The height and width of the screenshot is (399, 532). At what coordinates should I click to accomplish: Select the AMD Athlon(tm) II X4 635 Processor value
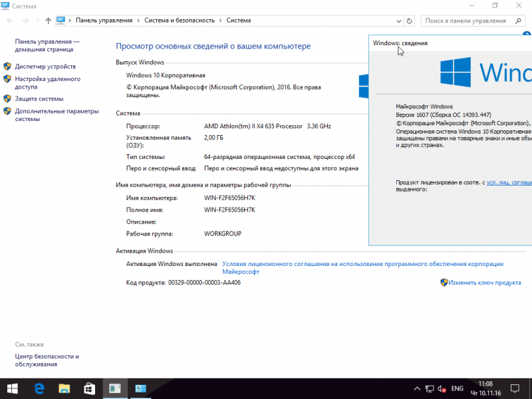267,126
